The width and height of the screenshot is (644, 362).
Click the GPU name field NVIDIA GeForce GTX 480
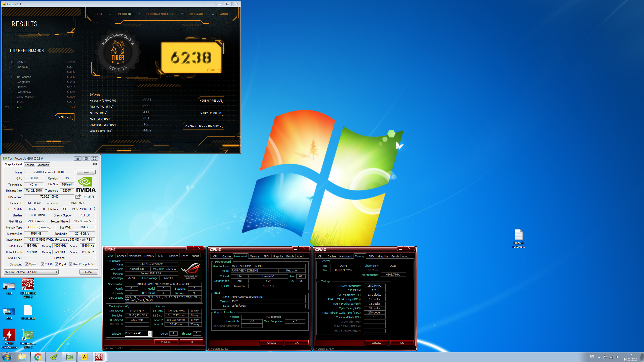click(x=49, y=172)
